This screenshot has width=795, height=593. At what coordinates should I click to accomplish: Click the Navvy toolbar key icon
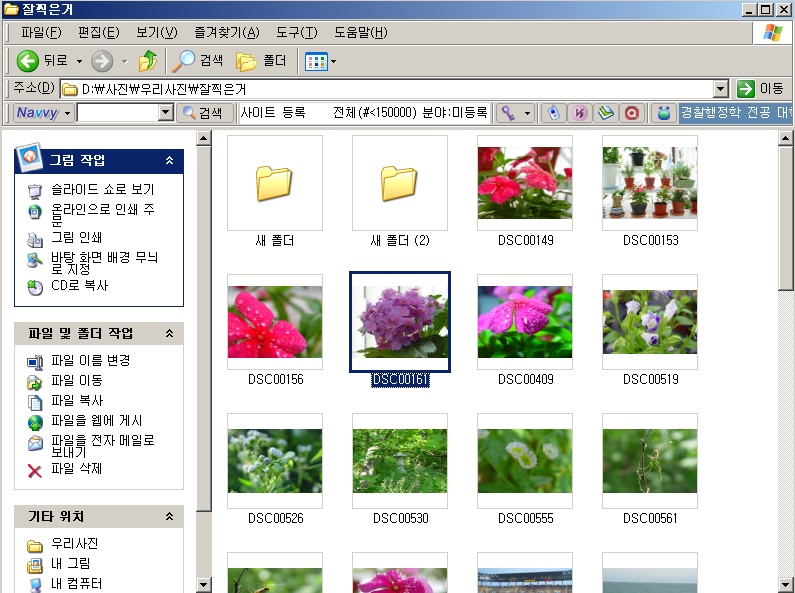tap(509, 113)
